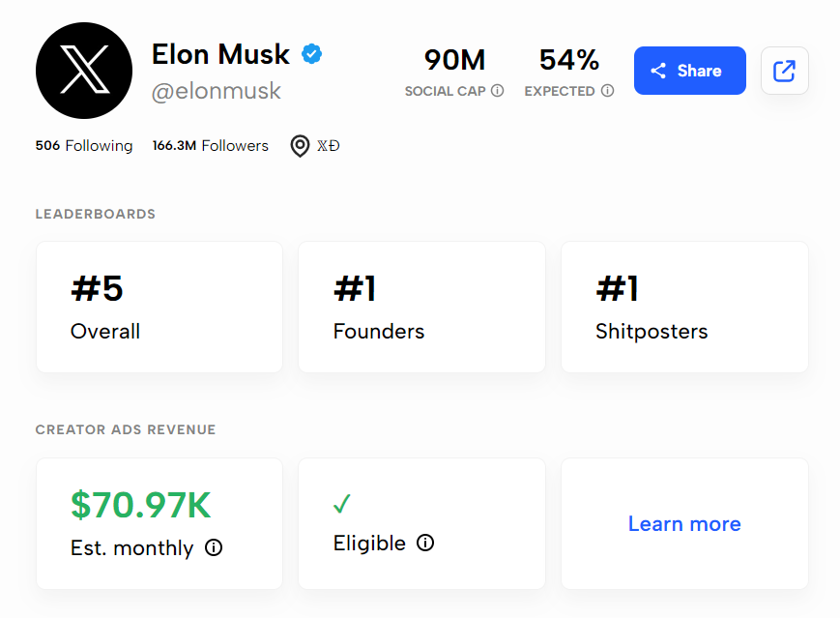Click the green eligibility checkmark
This screenshot has width=840, height=618.
[342, 504]
